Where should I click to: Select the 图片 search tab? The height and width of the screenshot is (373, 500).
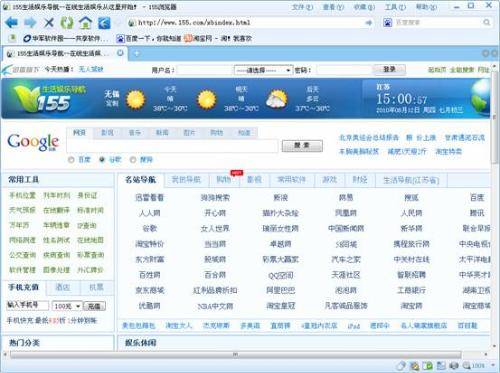click(x=189, y=133)
